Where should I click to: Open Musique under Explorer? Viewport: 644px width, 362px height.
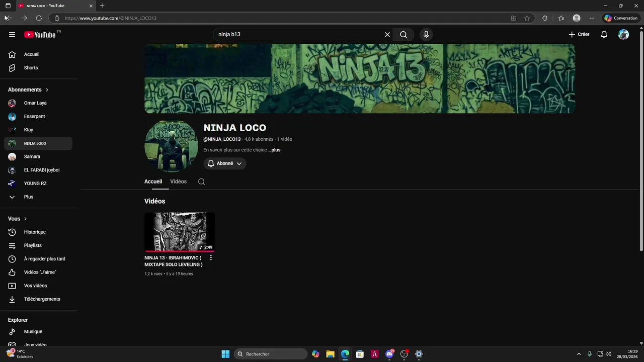38,332
